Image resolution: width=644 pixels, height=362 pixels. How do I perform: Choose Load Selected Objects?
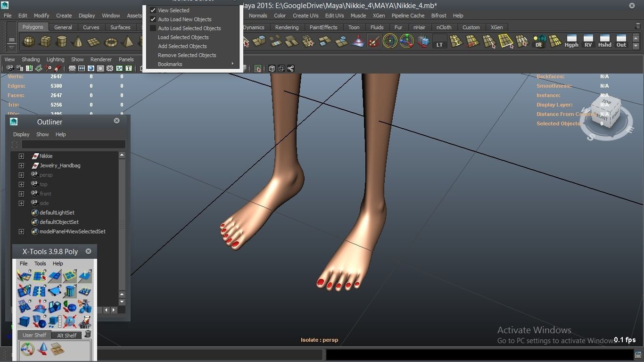(x=183, y=37)
